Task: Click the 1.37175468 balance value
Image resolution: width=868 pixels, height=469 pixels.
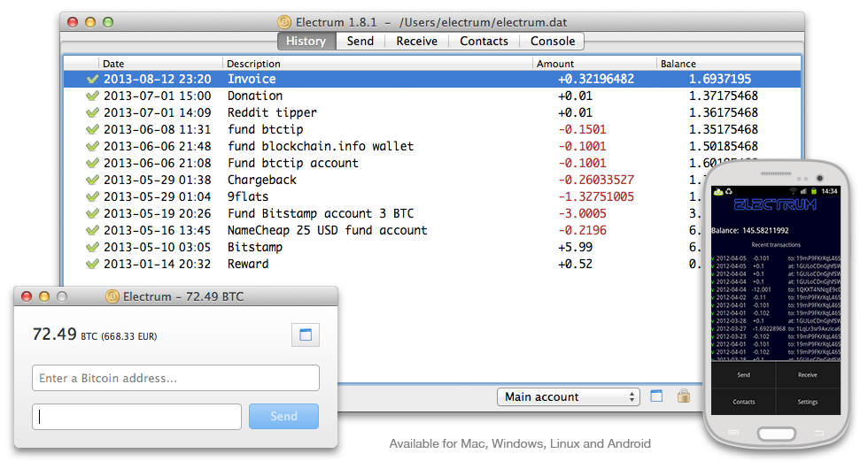Action: 723,96
